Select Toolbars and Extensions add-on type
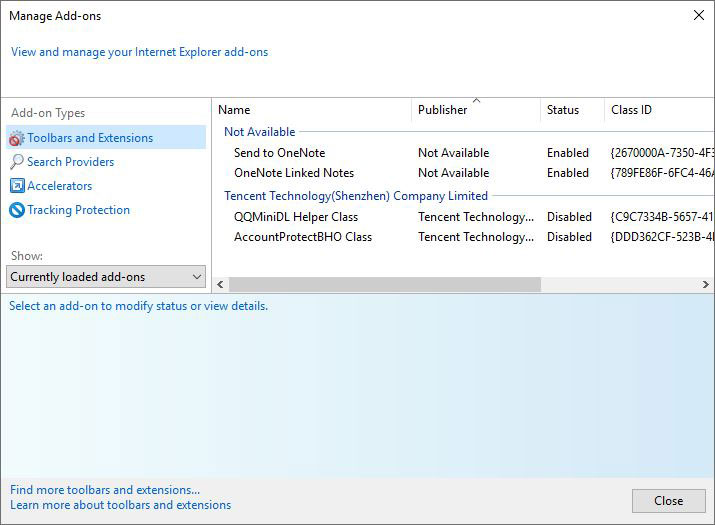This screenshot has width=715, height=525. pos(106,138)
